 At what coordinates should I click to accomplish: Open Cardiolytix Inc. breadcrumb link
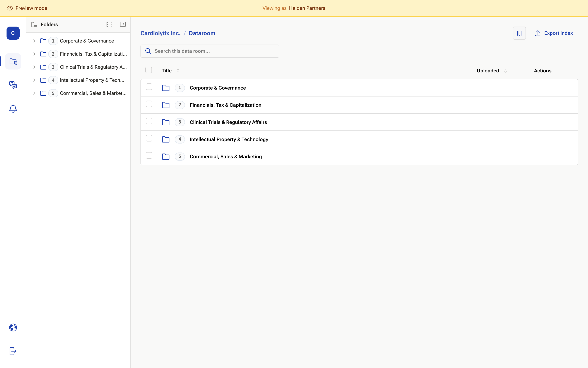(x=160, y=33)
